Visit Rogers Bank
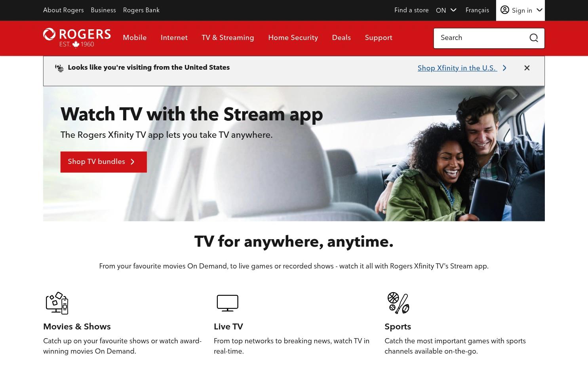The image size is (588, 392). tap(141, 10)
